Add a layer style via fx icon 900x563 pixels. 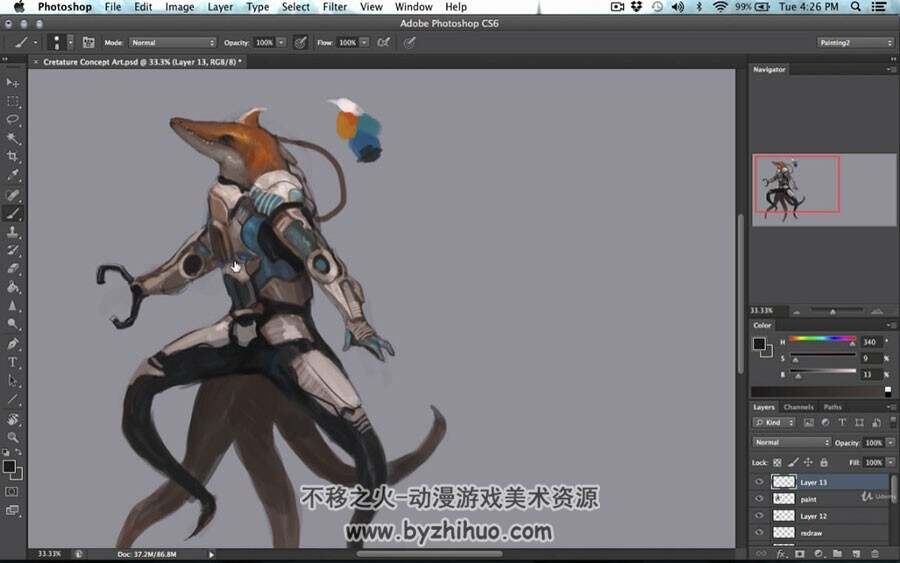[781, 554]
